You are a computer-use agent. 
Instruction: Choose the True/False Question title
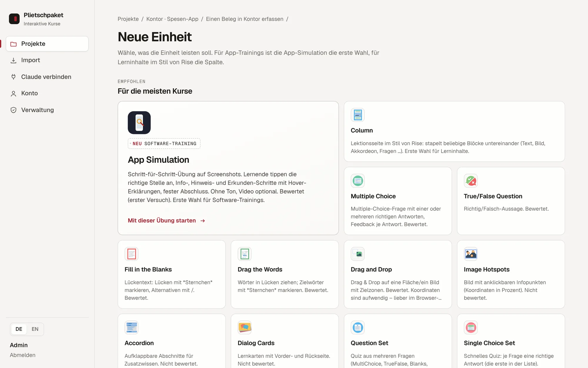(x=493, y=196)
